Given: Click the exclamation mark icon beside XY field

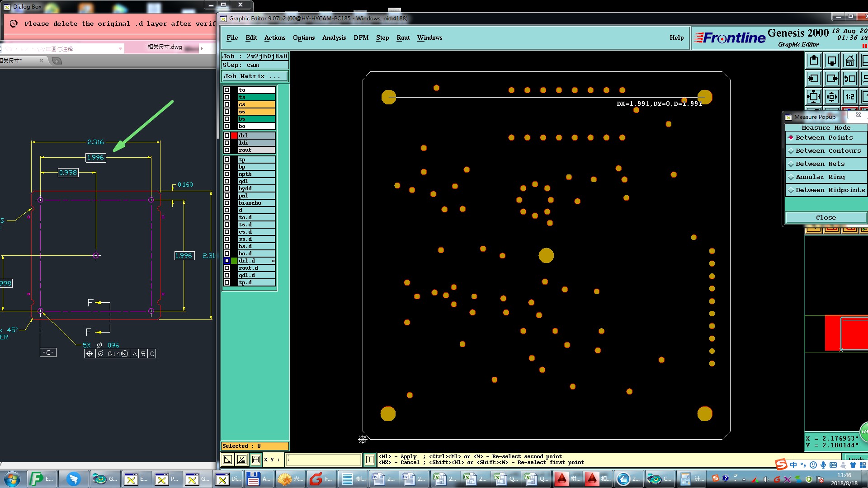Looking at the screenshot, I should tap(369, 460).
